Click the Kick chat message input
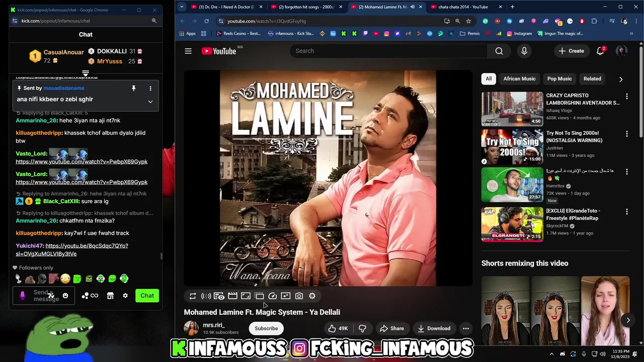This screenshot has width=644, height=362. coord(44,296)
